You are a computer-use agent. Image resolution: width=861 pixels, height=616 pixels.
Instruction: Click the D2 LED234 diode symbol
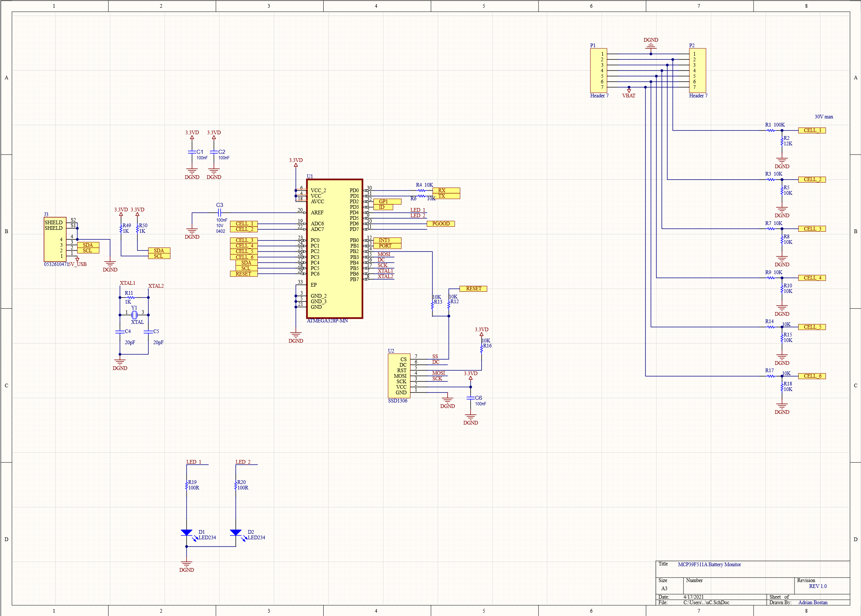tap(236, 533)
